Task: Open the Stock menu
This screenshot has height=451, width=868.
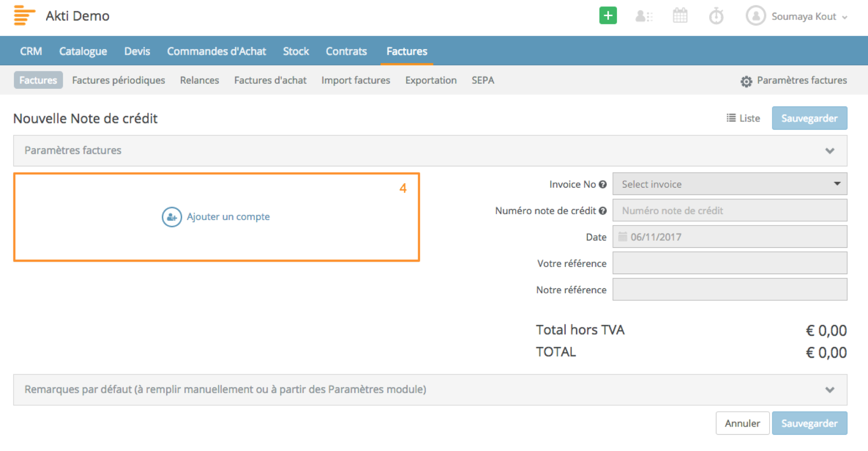Action: 296,51
